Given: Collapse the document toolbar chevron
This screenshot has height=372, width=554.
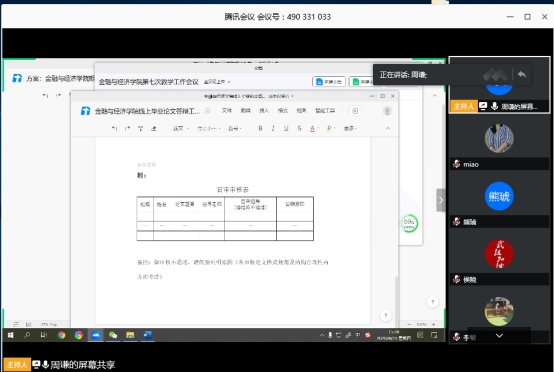Looking at the screenshot, I should point(388,128).
